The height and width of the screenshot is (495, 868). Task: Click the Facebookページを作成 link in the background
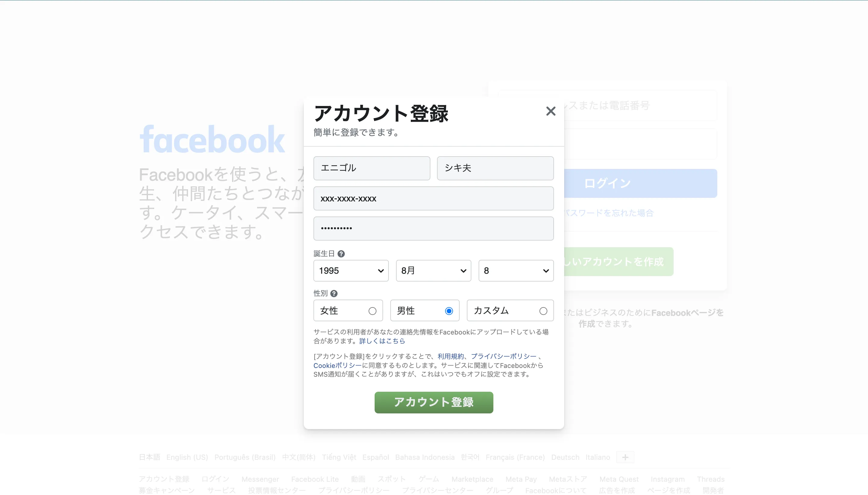[x=687, y=313]
